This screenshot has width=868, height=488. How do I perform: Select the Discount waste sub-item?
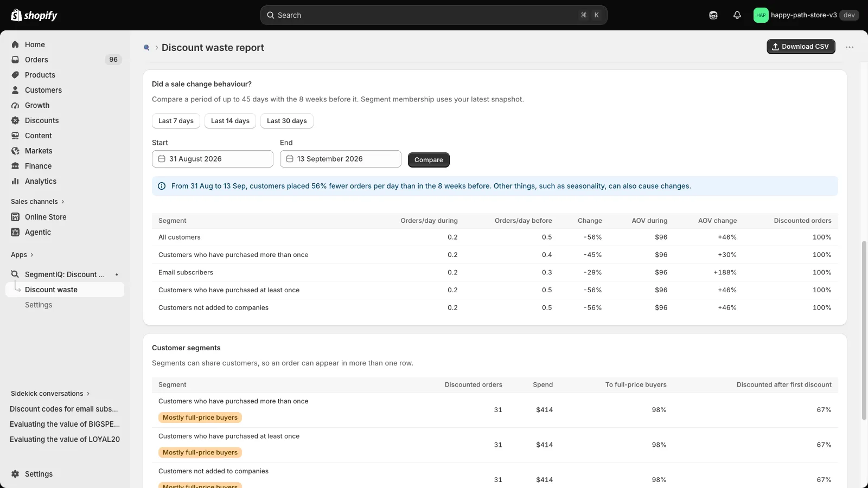click(65, 290)
